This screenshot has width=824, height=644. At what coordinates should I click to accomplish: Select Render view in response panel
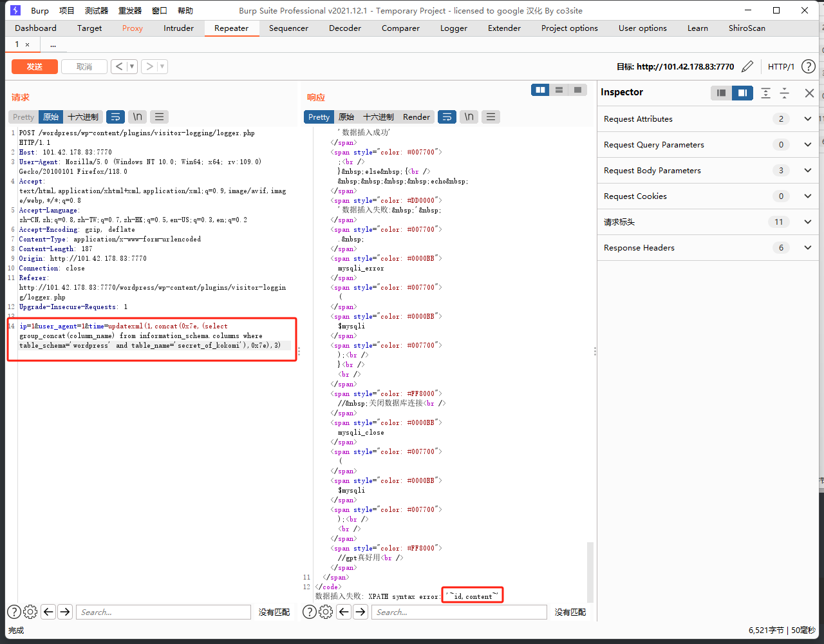tap(417, 117)
